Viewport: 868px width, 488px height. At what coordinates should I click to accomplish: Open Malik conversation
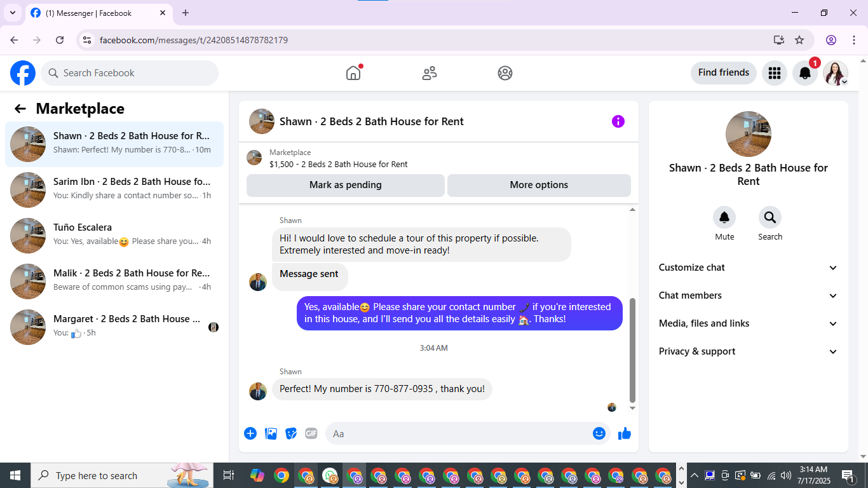pos(114,281)
